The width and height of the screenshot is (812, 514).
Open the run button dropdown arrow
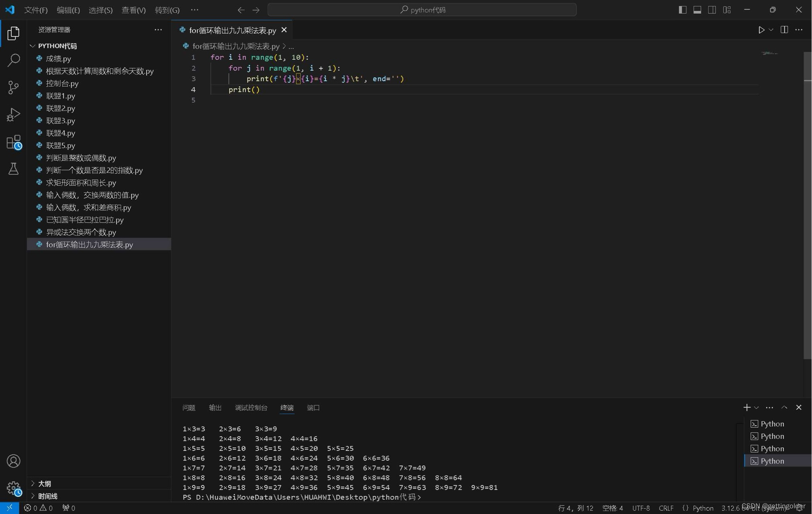pos(771,30)
